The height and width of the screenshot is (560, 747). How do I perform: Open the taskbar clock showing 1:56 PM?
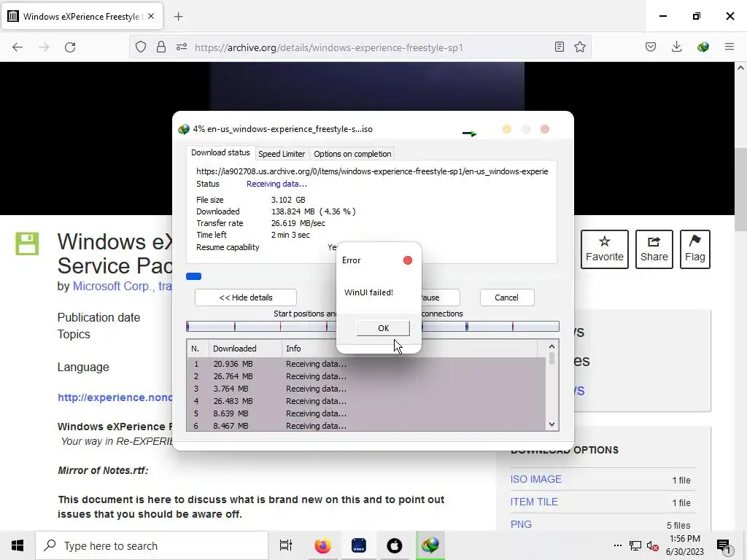pyautogui.click(x=684, y=545)
